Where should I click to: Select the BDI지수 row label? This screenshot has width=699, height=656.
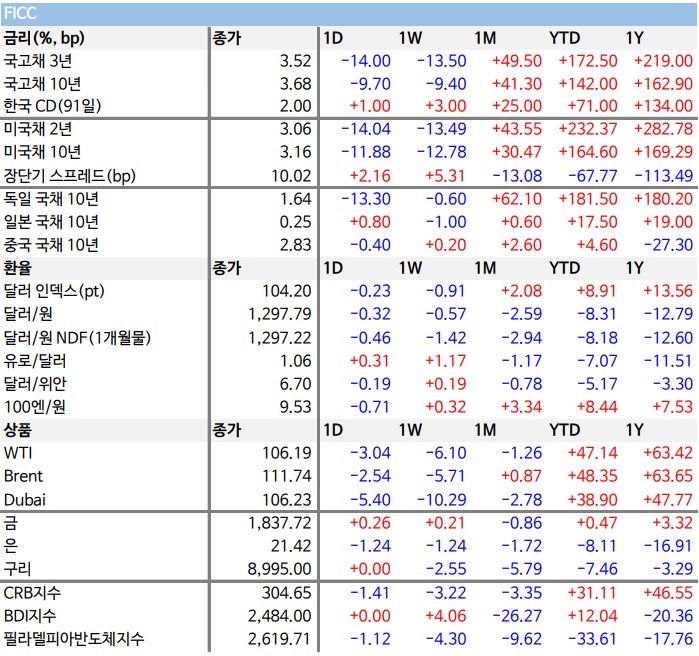[x=29, y=616]
